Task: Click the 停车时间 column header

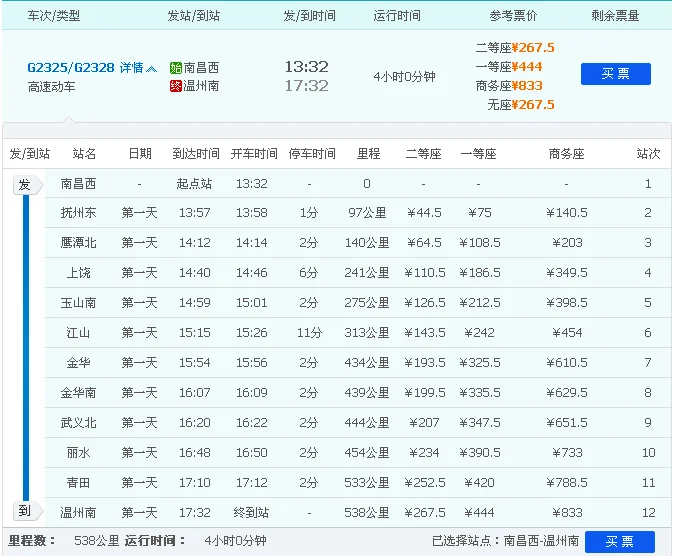Action: click(312, 154)
